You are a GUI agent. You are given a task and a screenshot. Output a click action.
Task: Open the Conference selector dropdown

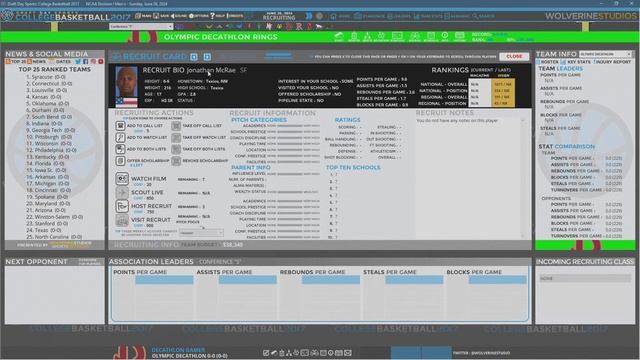tap(141, 27)
